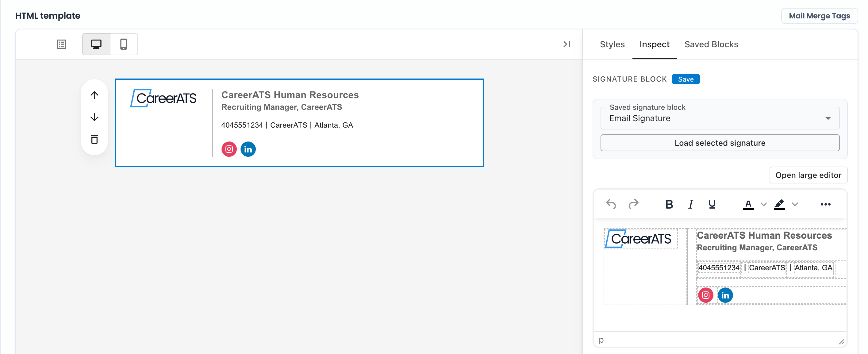Open the Styles tab

tap(612, 44)
